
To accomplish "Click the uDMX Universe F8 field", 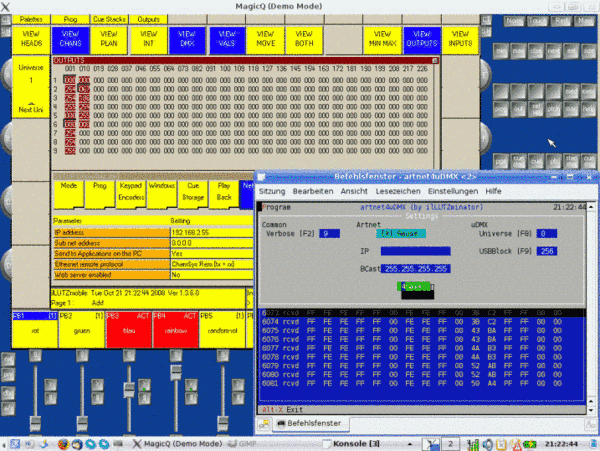I will [x=546, y=233].
